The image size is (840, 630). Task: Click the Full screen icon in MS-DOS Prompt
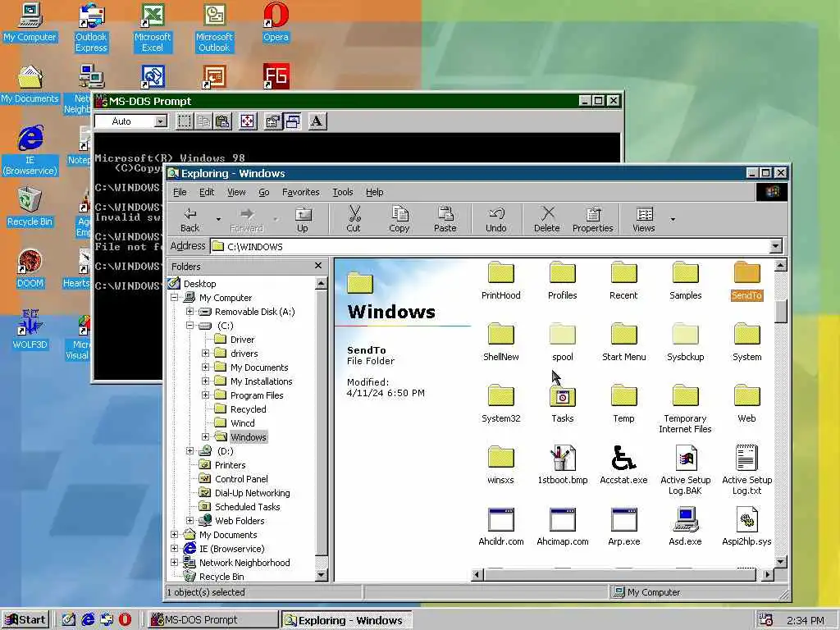point(248,121)
